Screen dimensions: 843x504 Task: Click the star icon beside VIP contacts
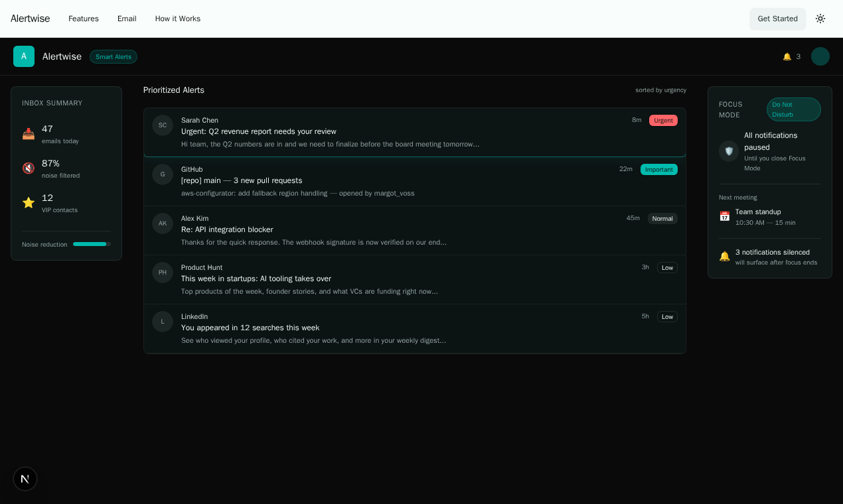coord(29,203)
